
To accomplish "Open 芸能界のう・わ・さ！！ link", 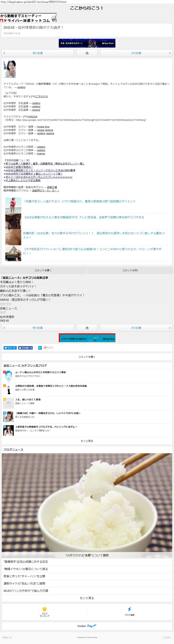I will click(46, 191).
